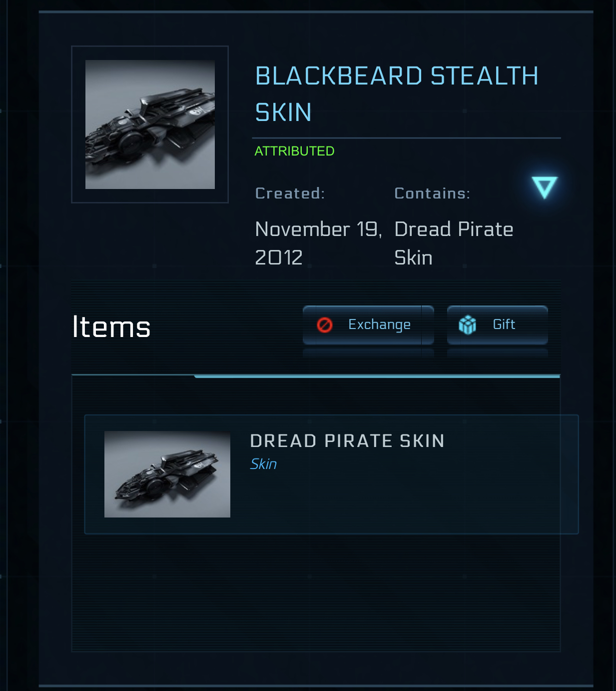Click the Dread Pirate Skin contents text

453,243
